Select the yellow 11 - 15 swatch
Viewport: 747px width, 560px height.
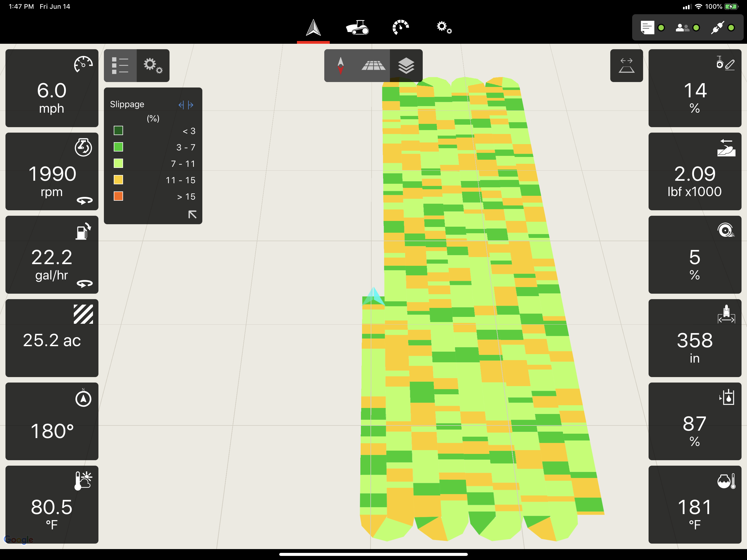tap(118, 180)
